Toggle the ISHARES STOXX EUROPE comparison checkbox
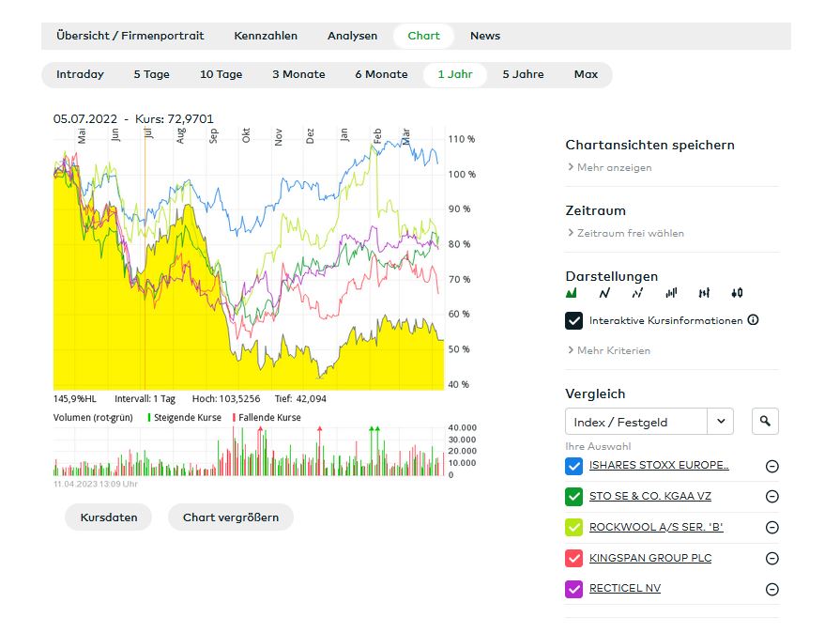The width and height of the screenshot is (840, 633). [x=574, y=467]
